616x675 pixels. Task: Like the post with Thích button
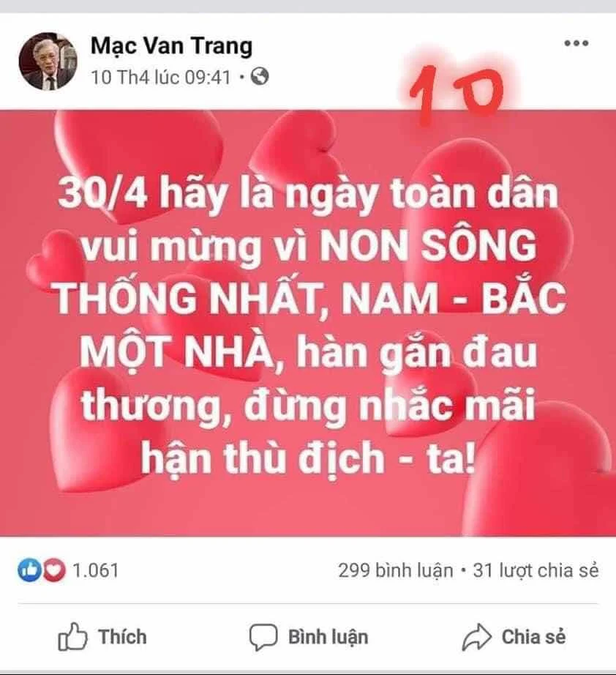[102, 637]
